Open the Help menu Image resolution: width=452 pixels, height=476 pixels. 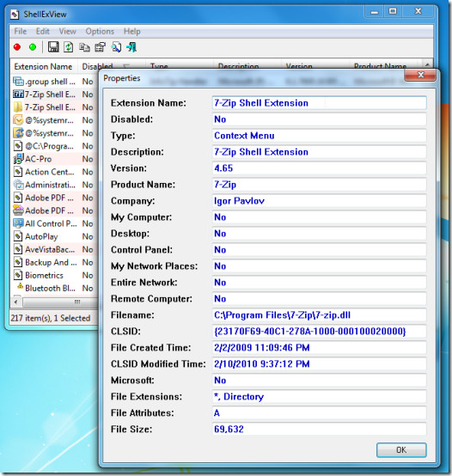tap(132, 31)
